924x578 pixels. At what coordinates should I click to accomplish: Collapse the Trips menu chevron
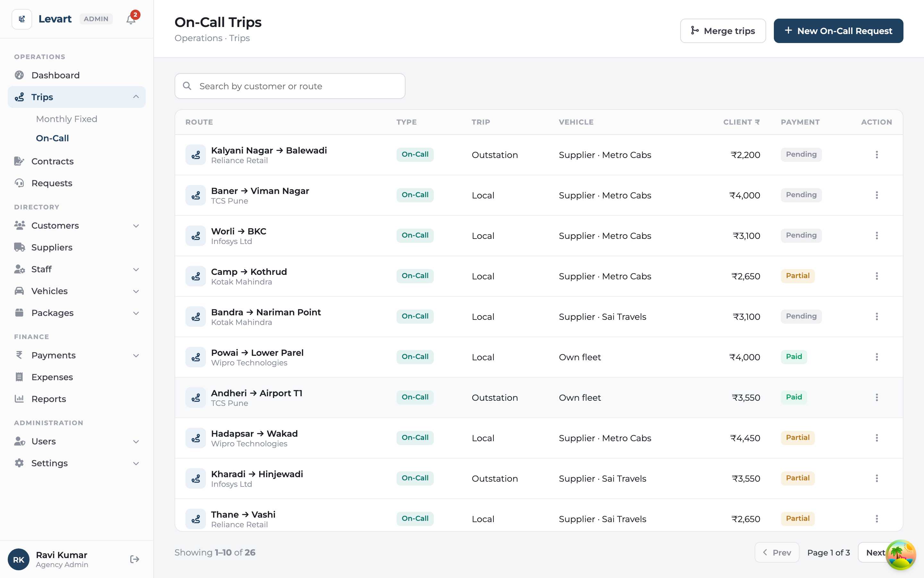(136, 97)
